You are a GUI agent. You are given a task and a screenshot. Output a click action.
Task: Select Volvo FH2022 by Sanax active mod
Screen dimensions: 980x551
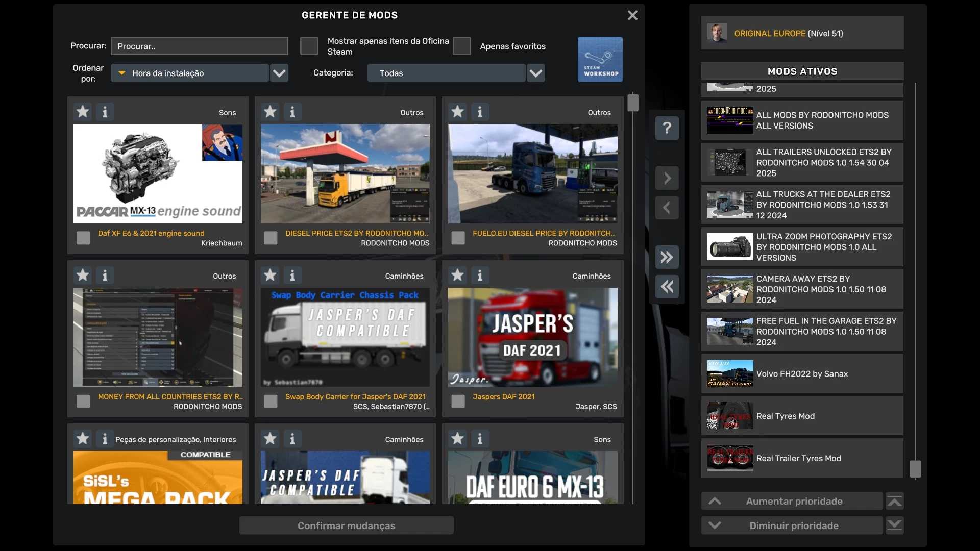(802, 373)
